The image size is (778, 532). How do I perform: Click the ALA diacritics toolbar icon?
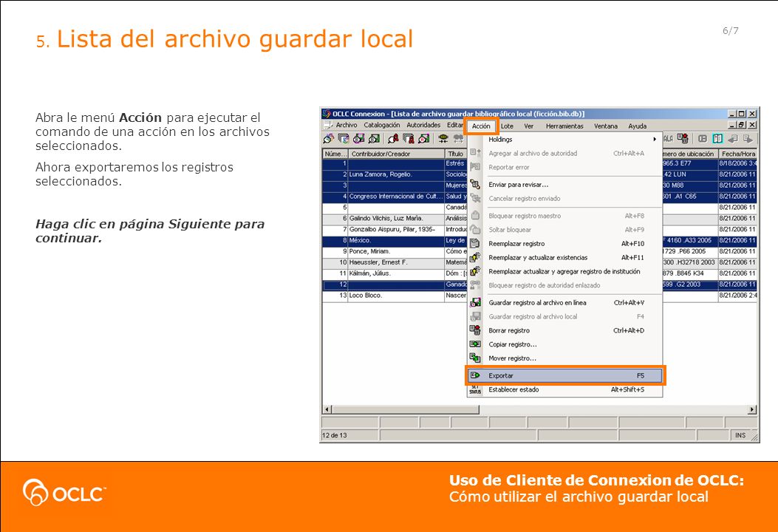(669, 138)
